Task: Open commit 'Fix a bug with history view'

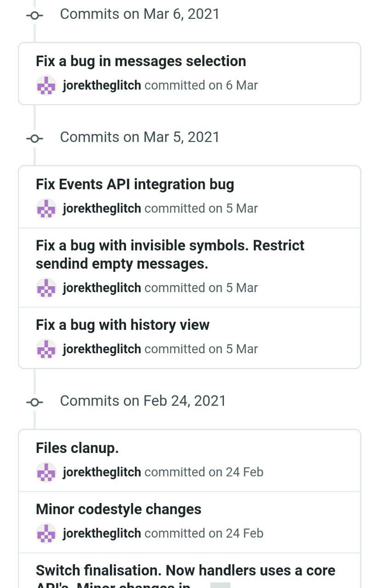Action: click(x=123, y=325)
